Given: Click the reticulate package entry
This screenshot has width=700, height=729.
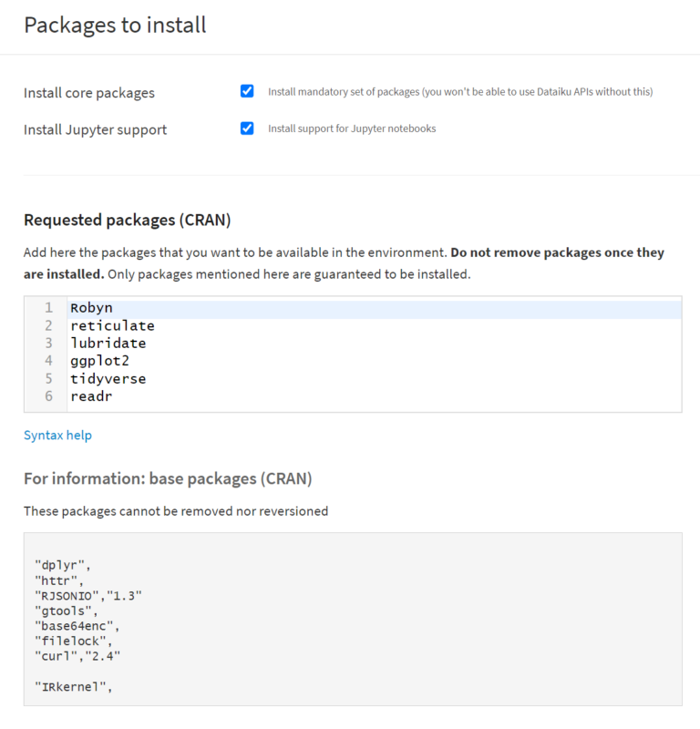Looking at the screenshot, I should click(112, 325).
